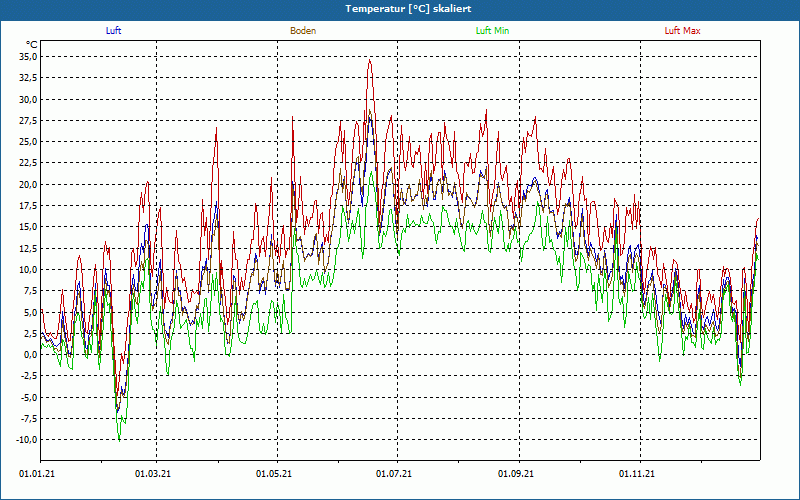Click the -2,5 y-axis label
The width and height of the screenshot is (800, 500).
pyautogui.click(x=29, y=376)
